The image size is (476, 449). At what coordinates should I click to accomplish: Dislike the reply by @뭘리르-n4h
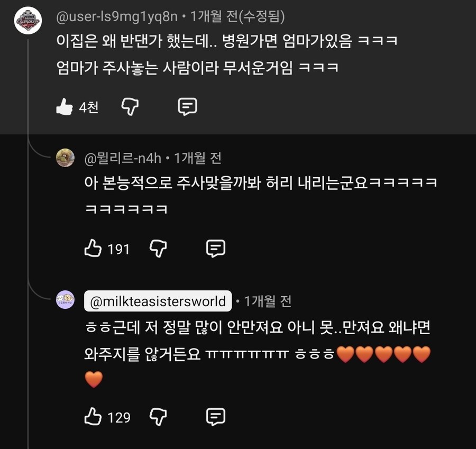[158, 248]
